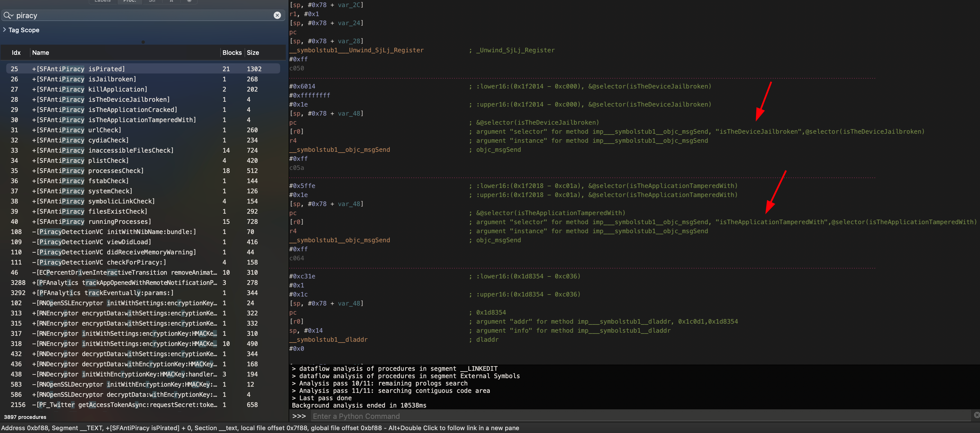Image resolution: width=980 pixels, height=433 pixels.
Task: Sort procedures by Size column
Action: (253, 53)
